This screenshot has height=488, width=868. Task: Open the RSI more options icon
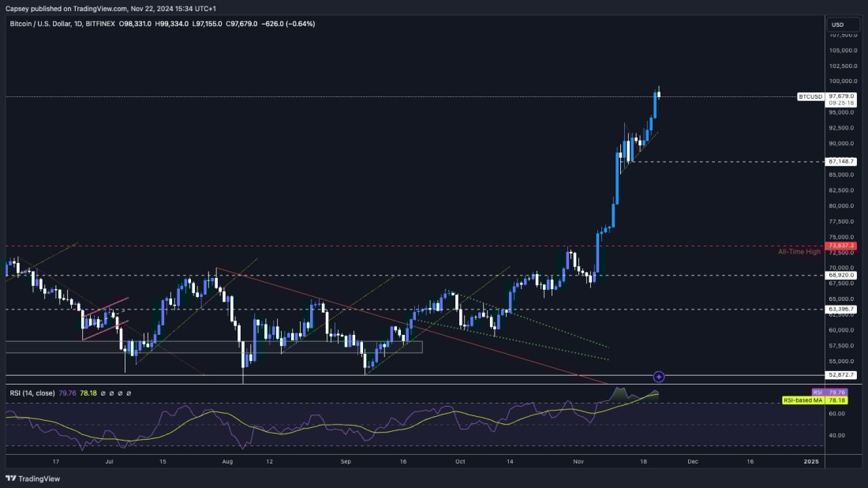tap(129, 391)
